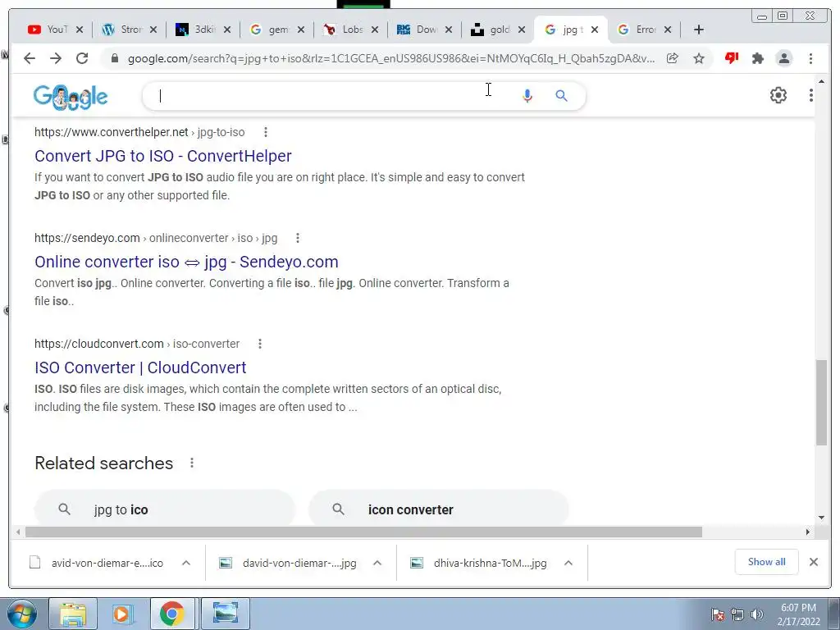Go forward to the next page
Viewport: 840px width, 630px height.
click(56, 58)
